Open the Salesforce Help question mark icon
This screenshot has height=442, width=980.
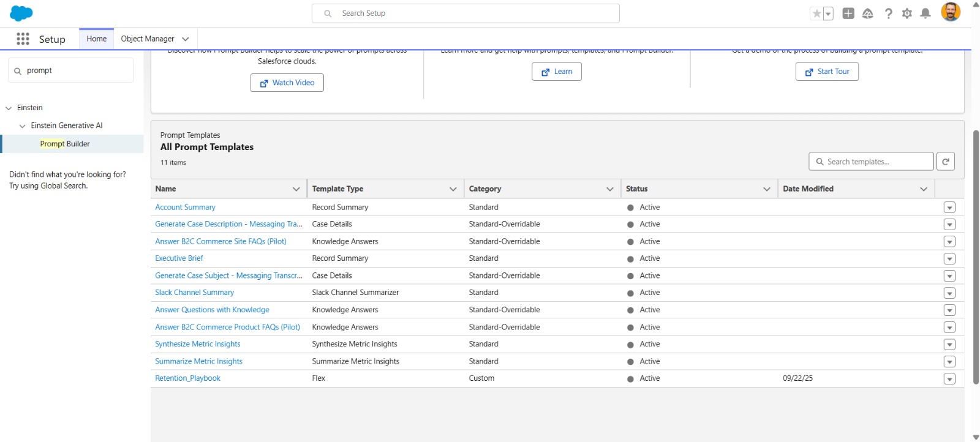[888, 13]
